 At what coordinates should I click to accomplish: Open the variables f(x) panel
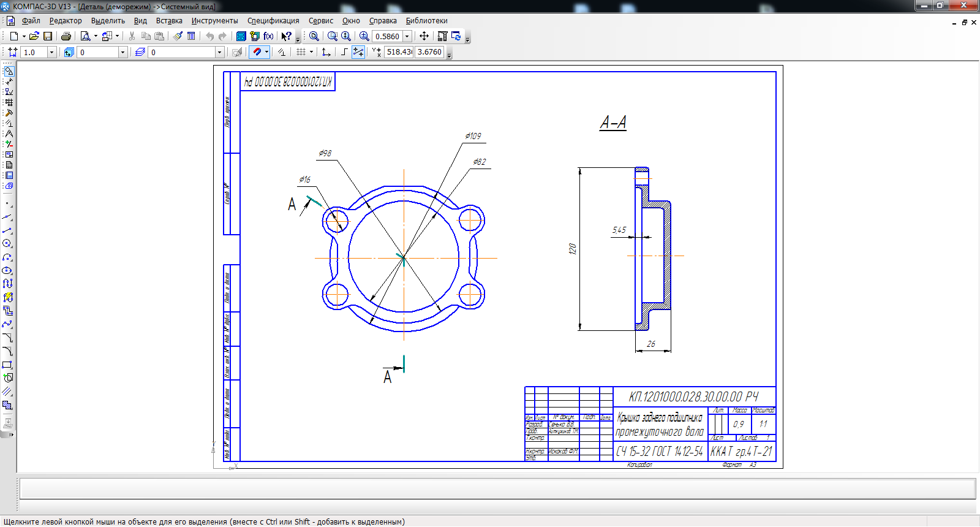click(x=268, y=36)
